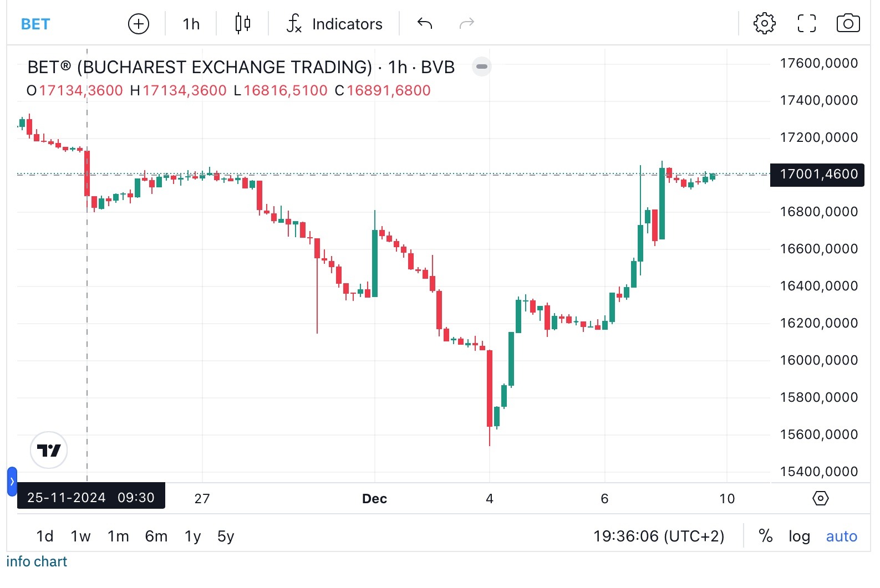Select the 1m date range

point(118,536)
